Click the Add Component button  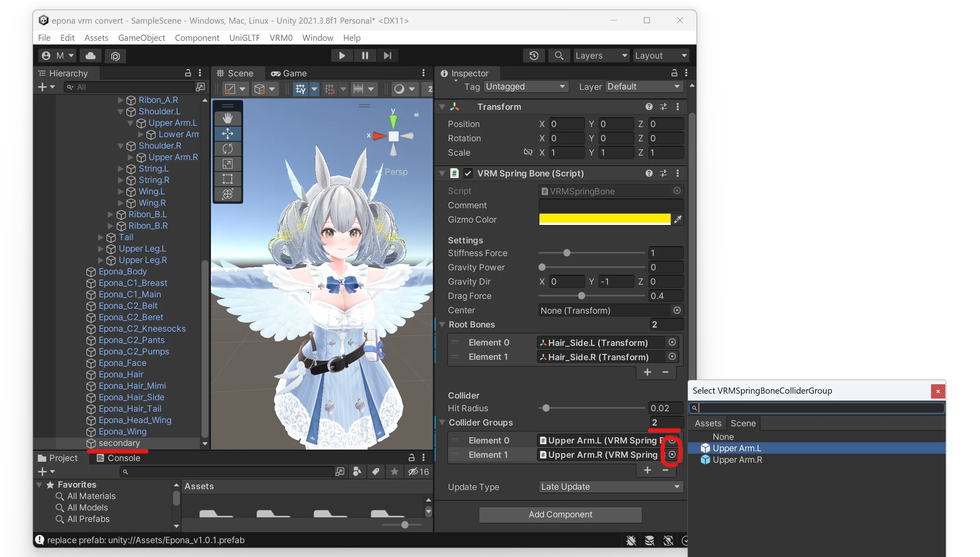coord(560,515)
